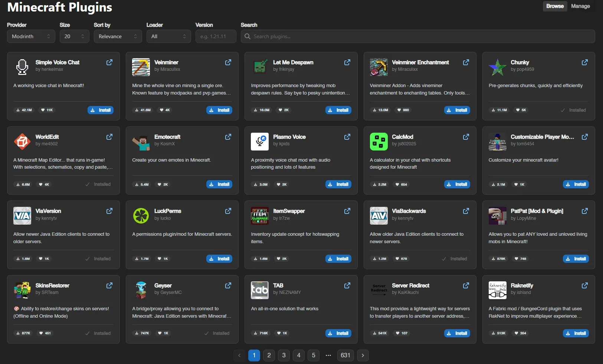Viewport: 603px width, 364px height.
Task: Open external link for Simple Voice Chat
Action: pos(109,62)
